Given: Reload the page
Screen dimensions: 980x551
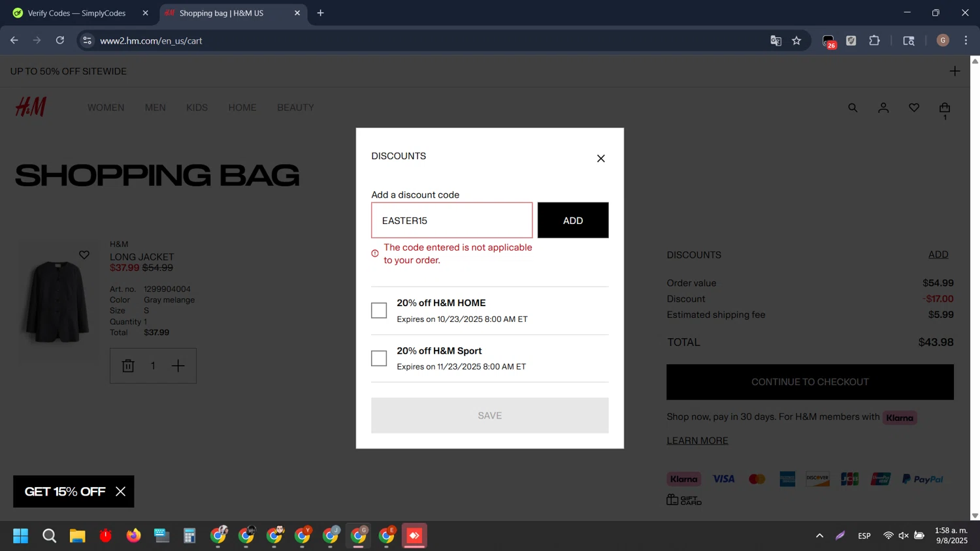Looking at the screenshot, I should click(60, 40).
